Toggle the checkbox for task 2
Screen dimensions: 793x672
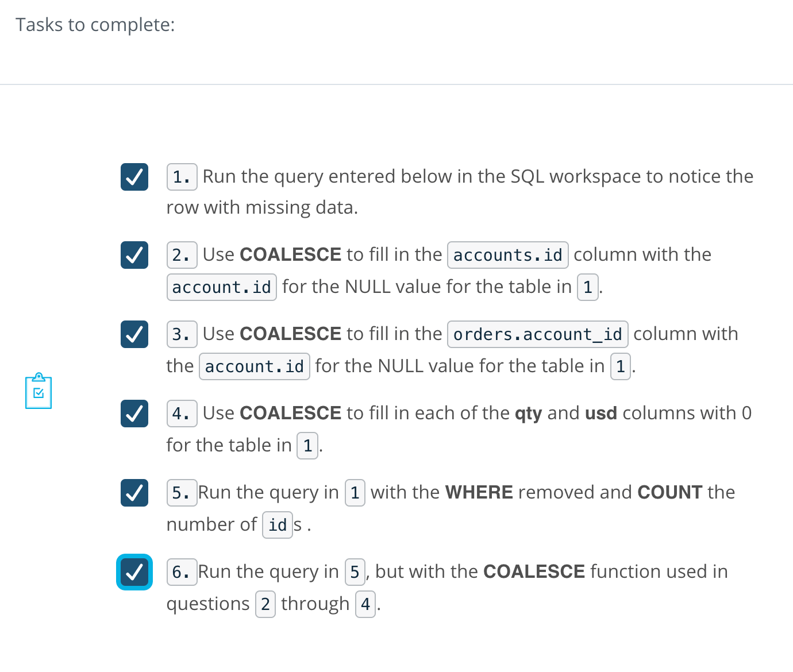134,255
